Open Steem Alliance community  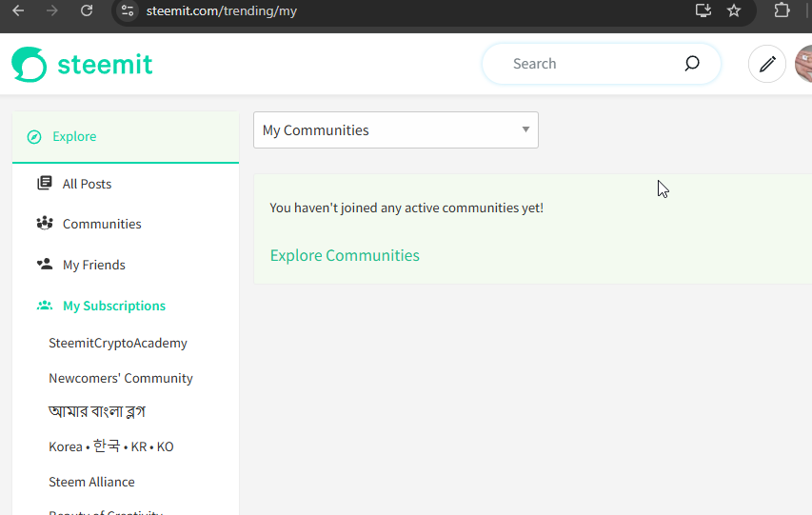coord(91,482)
